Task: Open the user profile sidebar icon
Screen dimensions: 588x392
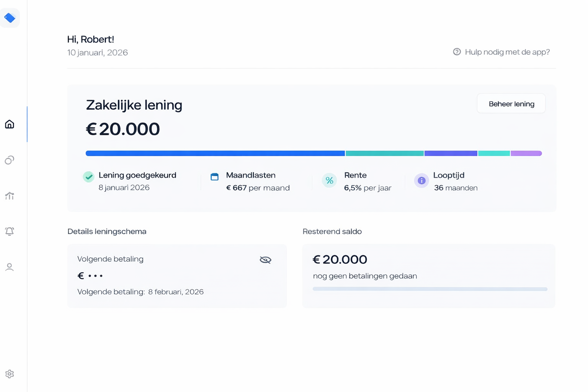Action: 10,267
